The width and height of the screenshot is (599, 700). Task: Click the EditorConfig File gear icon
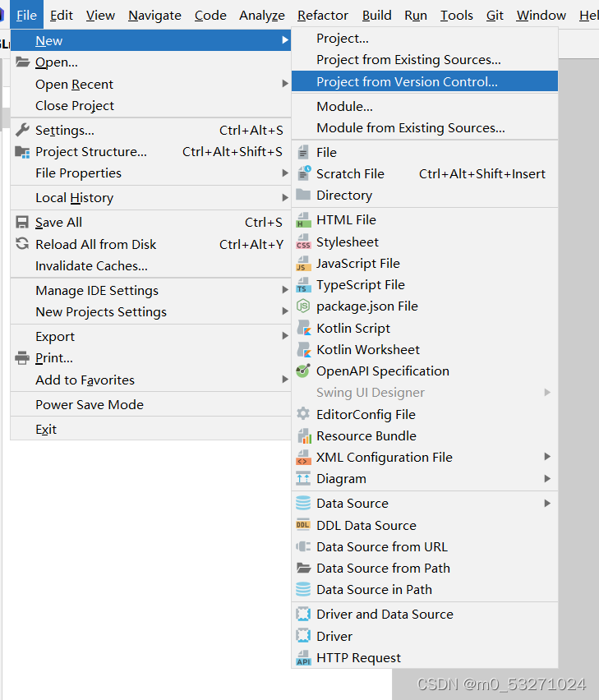tap(303, 414)
